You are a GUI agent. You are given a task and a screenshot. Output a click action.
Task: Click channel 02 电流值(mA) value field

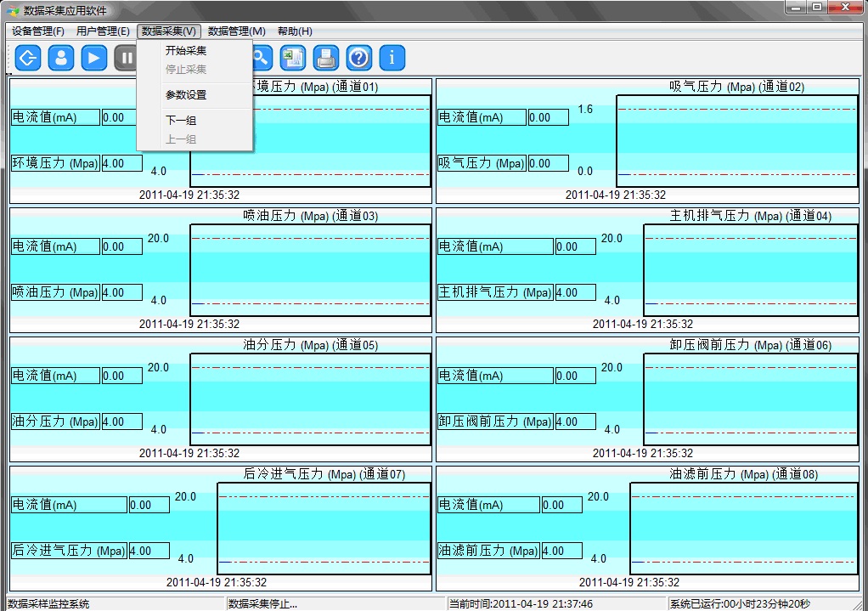tap(548, 117)
